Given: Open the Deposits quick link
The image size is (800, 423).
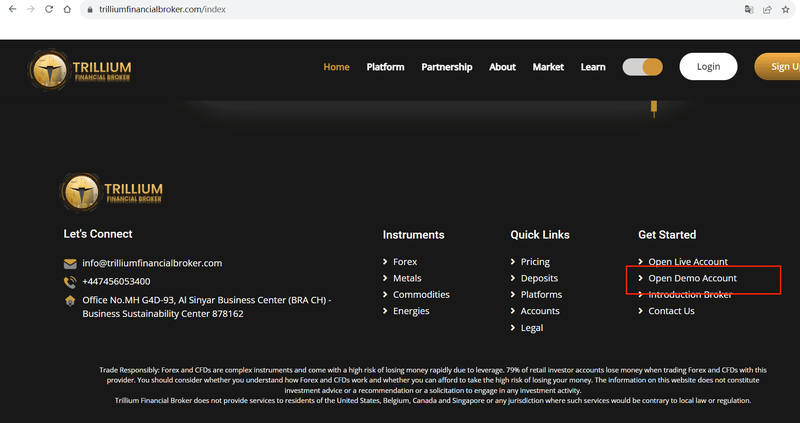Looking at the screenshot, I should [x=539, y=278].
